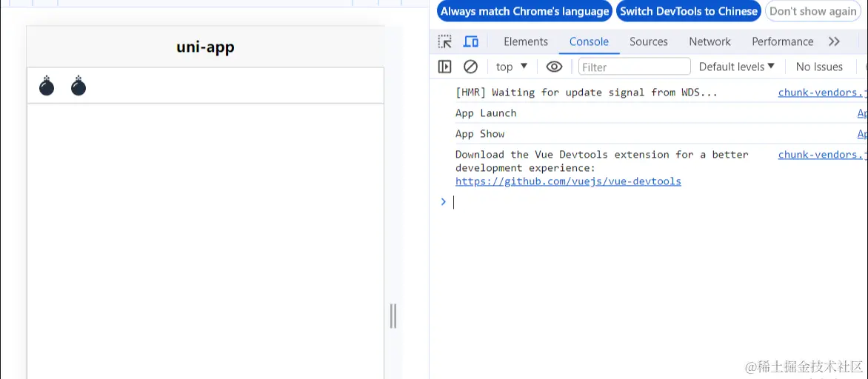The image size is (868, 379).
Task: Expand more DevTools tabs chevron
Action: (x=834, y=41)
